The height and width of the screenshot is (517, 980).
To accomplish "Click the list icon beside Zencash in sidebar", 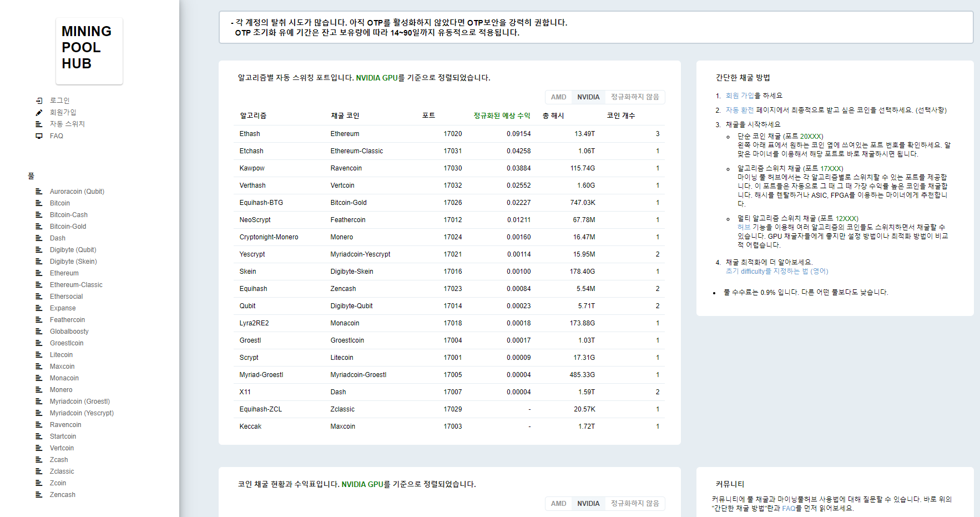I will point(39,495).
